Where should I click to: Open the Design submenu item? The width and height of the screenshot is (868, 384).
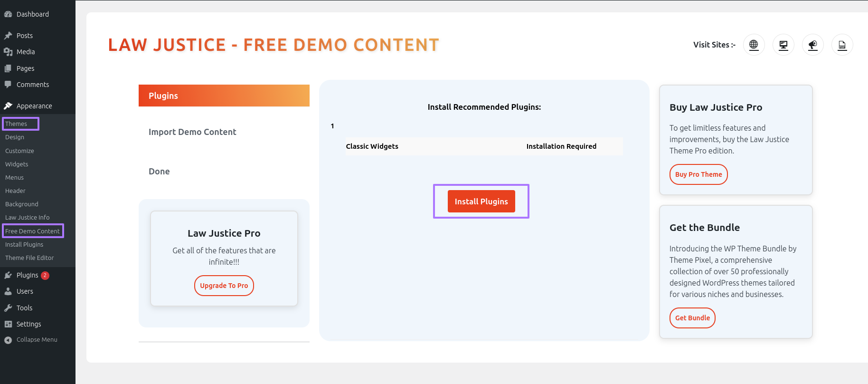click(15, 137)
